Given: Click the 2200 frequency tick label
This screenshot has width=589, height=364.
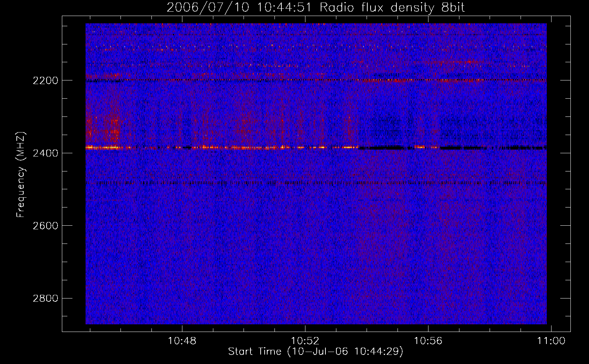Looking at the screenshot, I should 46,80.
